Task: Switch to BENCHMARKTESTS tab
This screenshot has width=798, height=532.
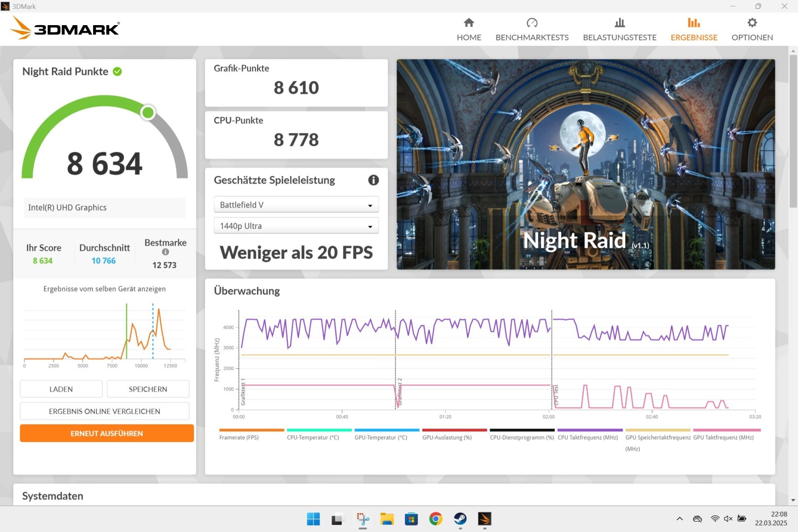Action: 532,30
